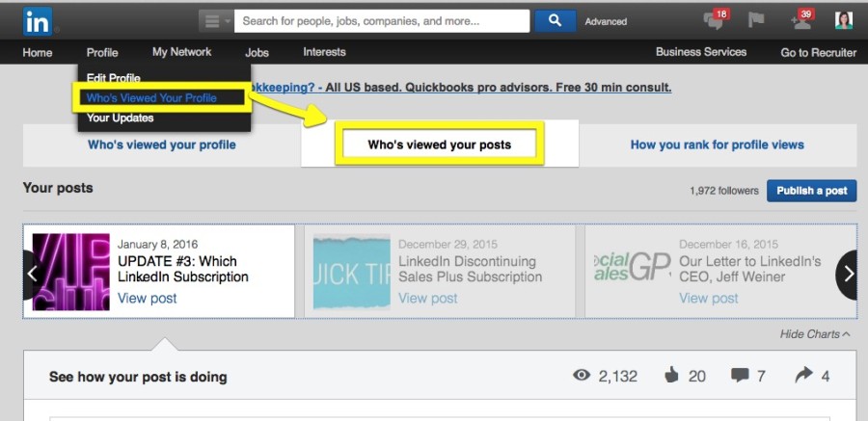Open the Jobs menu
Screen dimensions: 868x421
[257, 53]
